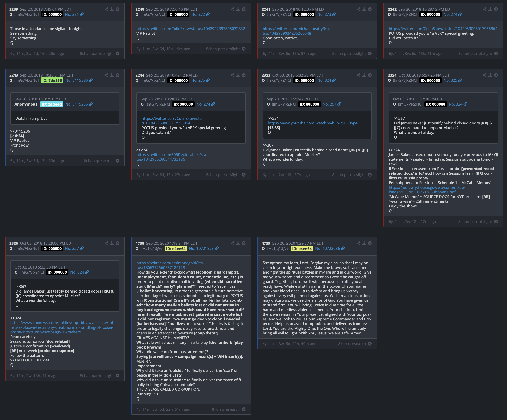Click 'THE DISEASE CALLED CORRUPTION.' line
Image resolution: width=507 pixels, height=420 pixels.
click(x=168, y=389)
